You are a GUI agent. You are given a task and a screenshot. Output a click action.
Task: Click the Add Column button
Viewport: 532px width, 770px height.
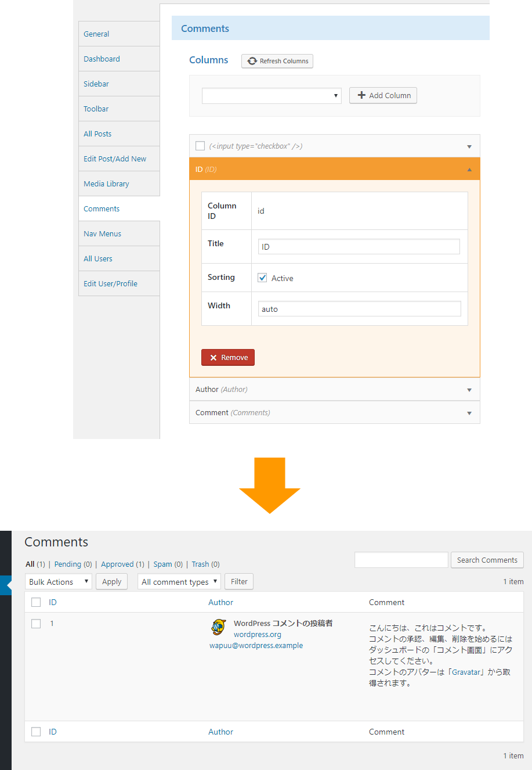(x=383, y=95)
